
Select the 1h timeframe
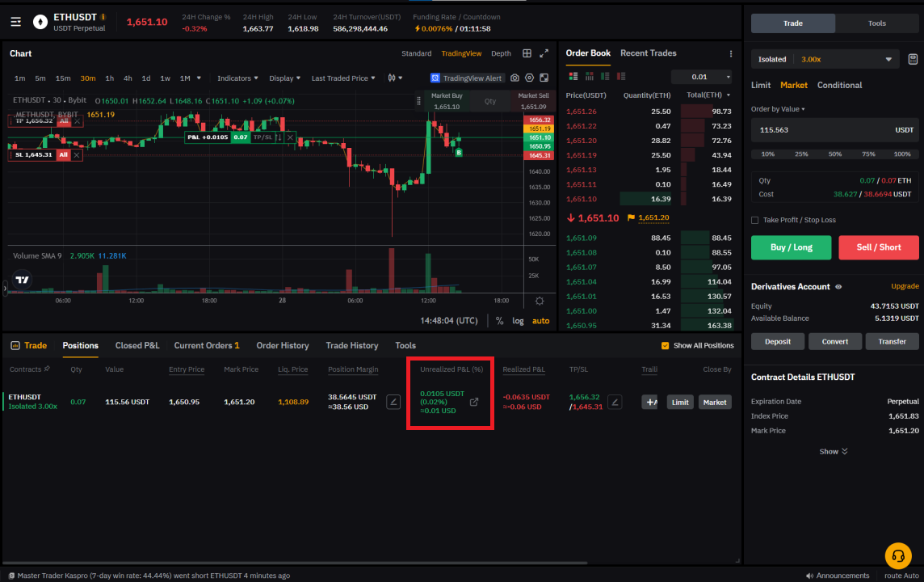tap(110, 78)
